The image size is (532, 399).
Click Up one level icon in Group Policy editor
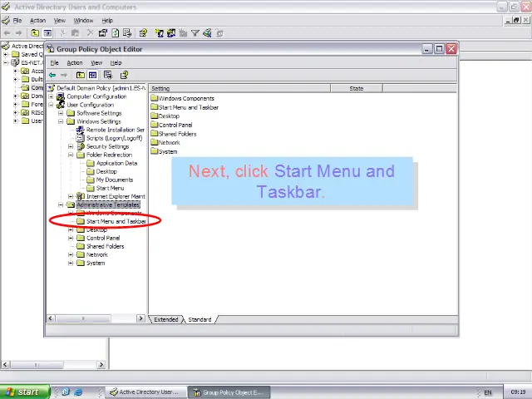[81, 75]
